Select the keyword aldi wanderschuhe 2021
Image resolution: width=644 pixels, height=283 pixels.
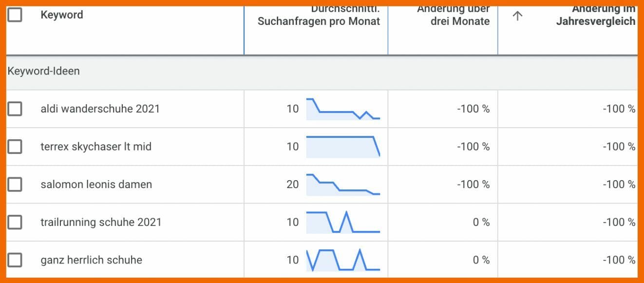coord(99,109)
